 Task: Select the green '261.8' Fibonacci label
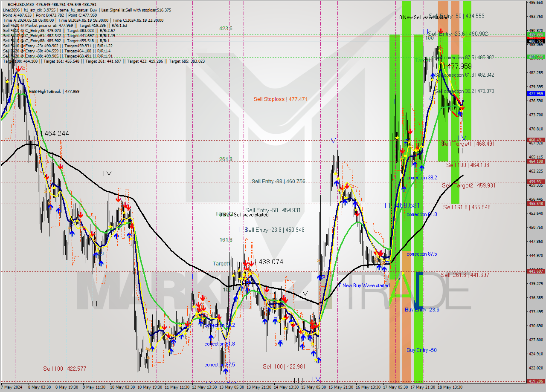(x=226, y=159)
